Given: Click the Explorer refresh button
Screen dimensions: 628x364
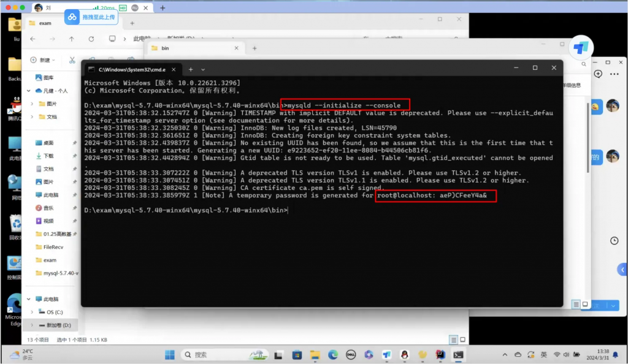Looking at the screenshot, I should [x=92, y=39].
